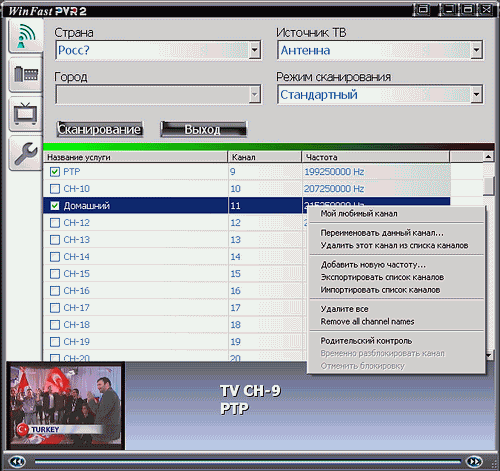Sort by Название услуги column header
500x471 pixels.
click(135, 157)
